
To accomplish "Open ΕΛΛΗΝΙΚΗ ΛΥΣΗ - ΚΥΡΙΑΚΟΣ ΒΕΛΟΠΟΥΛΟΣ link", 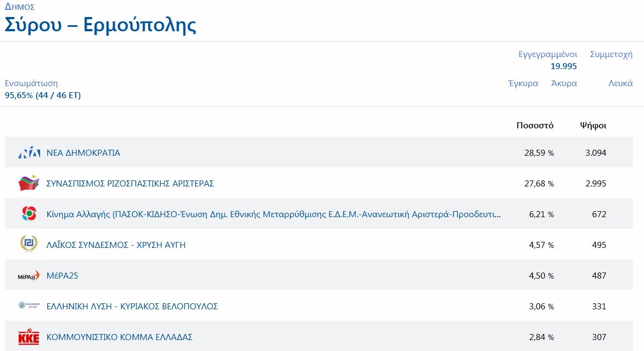I will click(x=132, y=307).
